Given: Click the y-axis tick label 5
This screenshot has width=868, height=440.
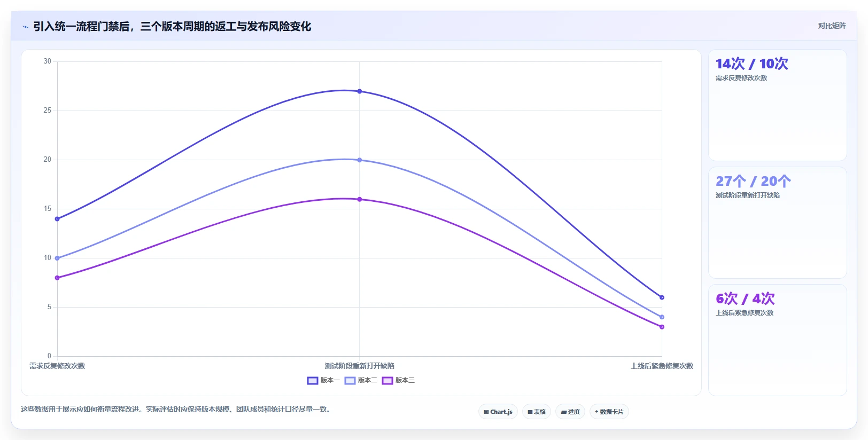Looking at the screenshot, I should pyautogui.click(x=49, y=307).
